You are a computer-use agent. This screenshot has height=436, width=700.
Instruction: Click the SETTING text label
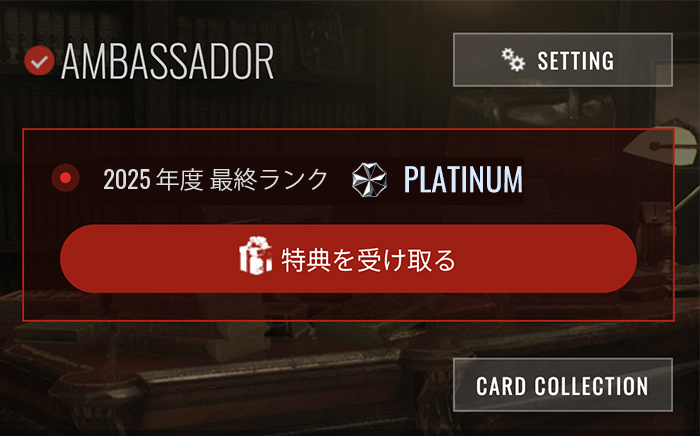[x=575, y=61]
